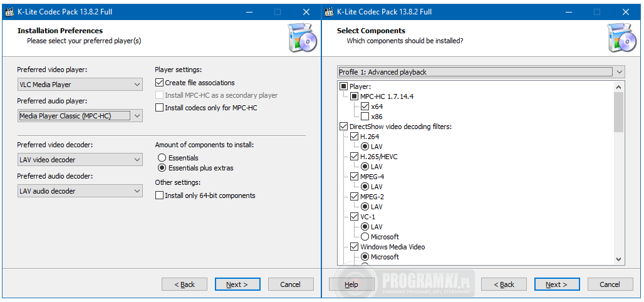Check the x86 component
The height and width of the screenshot is (302, 644).
[x=365, y=117]
